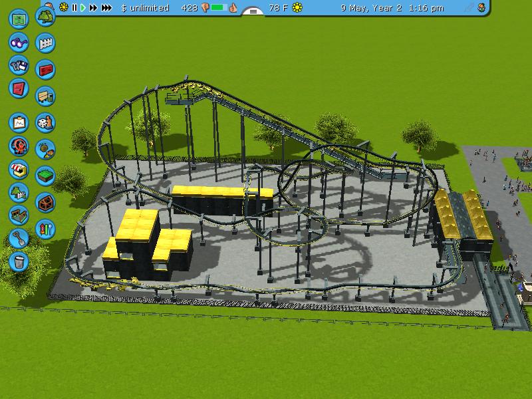Pause the game
The width and height of the screenshot is (532, 399).
(x=74, y=7)
